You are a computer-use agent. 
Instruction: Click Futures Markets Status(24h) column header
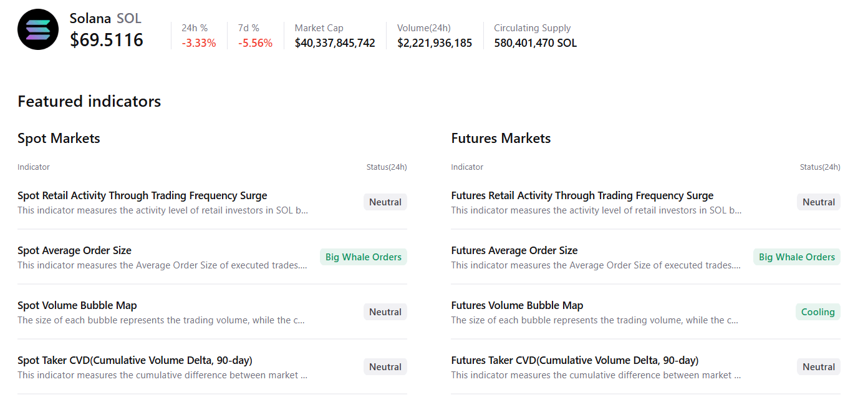coord(820,167)
